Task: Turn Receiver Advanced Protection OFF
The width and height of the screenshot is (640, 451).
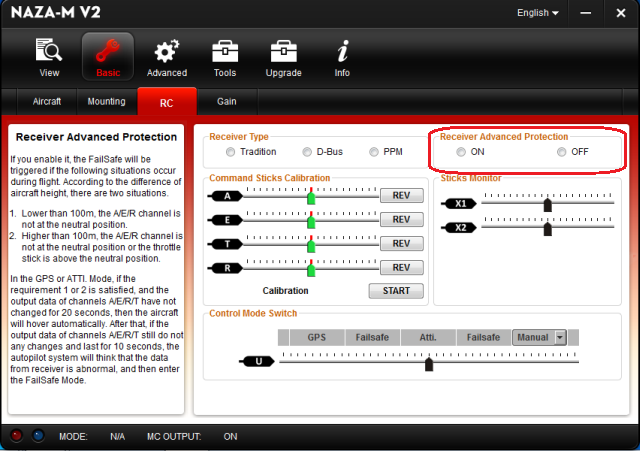Action: coord(562,152)
